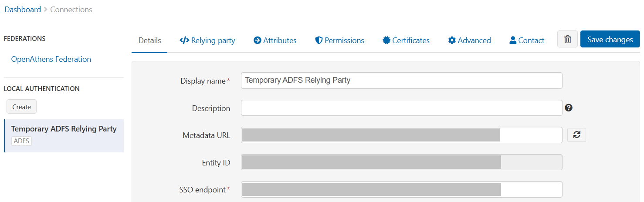Click the Create button under Local Authentication
This screenshot has height=202, width=644.
point(21,107)
